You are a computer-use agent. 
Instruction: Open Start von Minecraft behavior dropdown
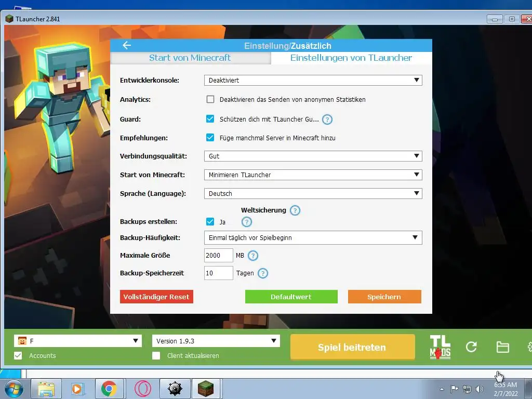point(313,175)
